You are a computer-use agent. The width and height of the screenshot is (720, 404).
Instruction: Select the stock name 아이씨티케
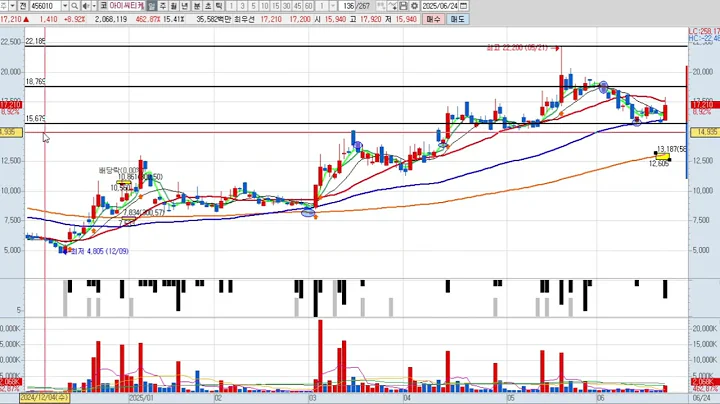(x=127, y=6)
